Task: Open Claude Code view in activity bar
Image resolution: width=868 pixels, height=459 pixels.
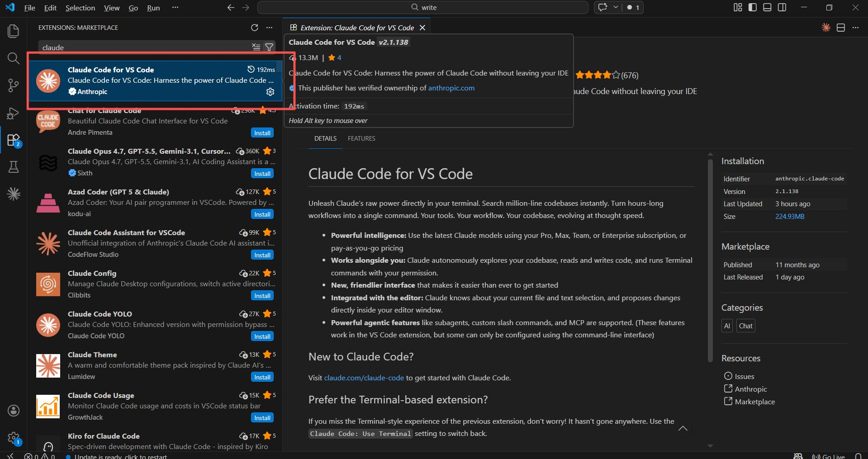Action: point(14,194)
